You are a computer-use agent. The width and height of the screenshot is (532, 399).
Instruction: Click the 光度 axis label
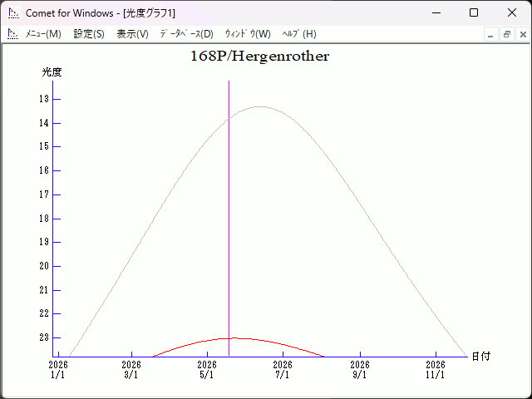(x=52, y=72)
